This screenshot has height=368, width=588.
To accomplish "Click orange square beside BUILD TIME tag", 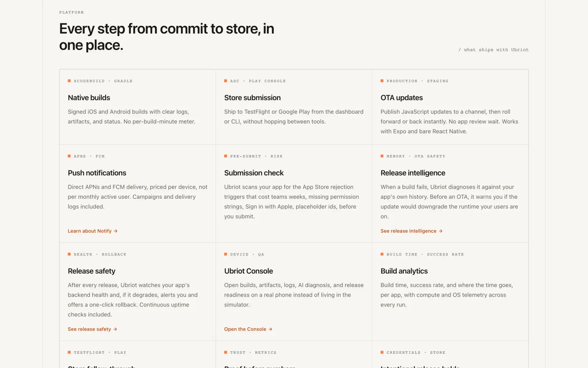I will click(x=382, y=254).
